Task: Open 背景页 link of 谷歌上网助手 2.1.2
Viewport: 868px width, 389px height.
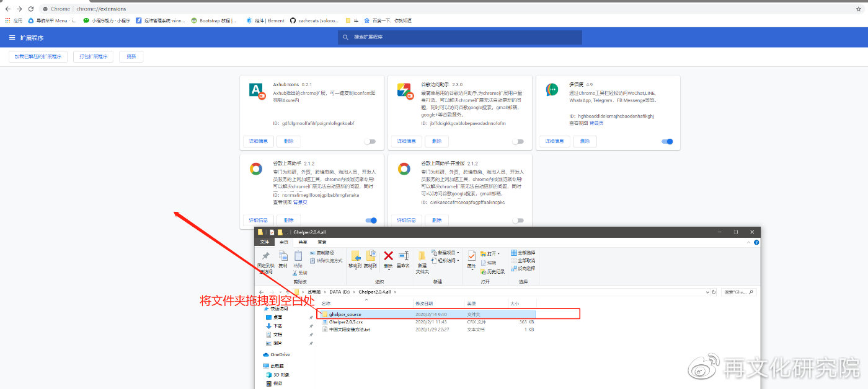Action: (300, 202)
